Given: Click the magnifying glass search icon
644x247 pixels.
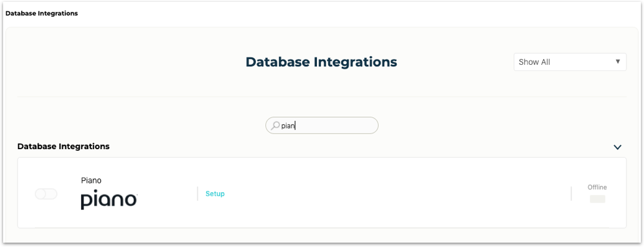Looking at the screenshot, I should 275,125.
